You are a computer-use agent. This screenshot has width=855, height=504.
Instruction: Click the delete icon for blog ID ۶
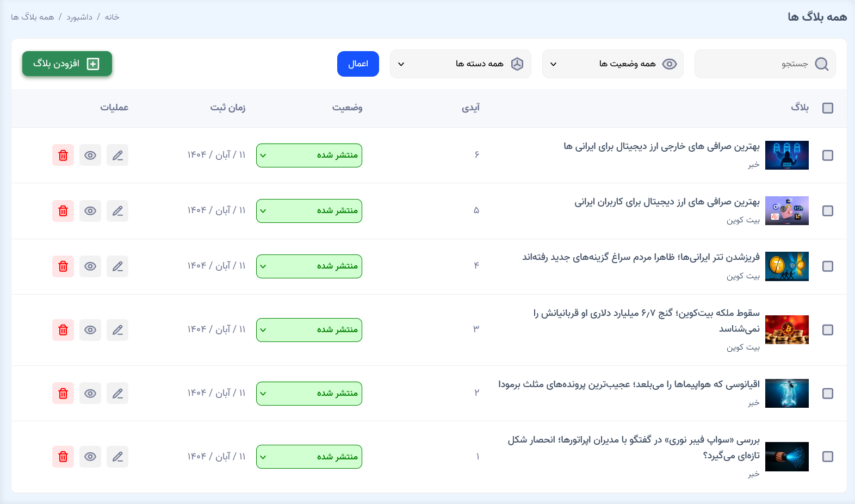(x=63, y=155)
